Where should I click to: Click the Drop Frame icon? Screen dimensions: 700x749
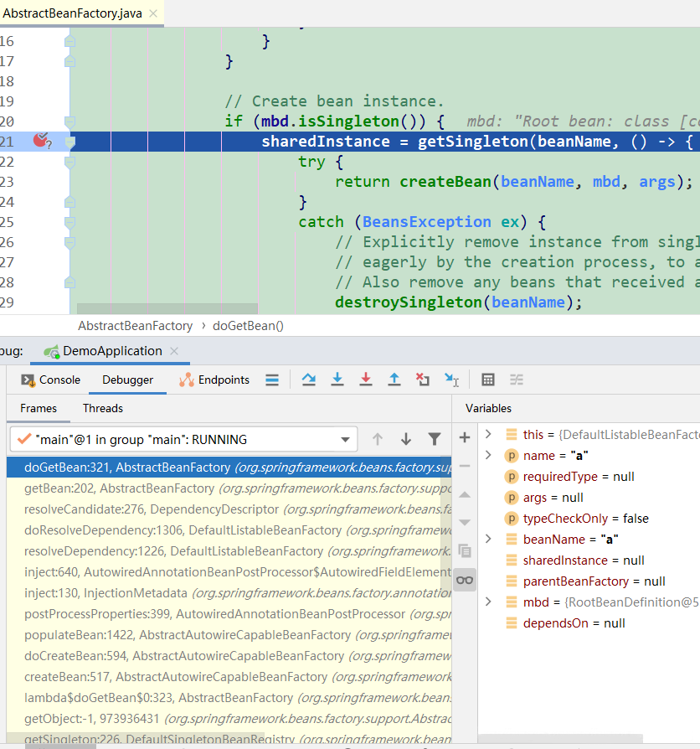tap(423, 380)
